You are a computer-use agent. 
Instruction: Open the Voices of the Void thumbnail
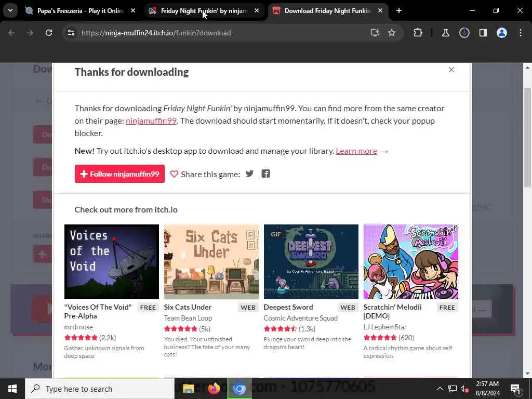112,262
